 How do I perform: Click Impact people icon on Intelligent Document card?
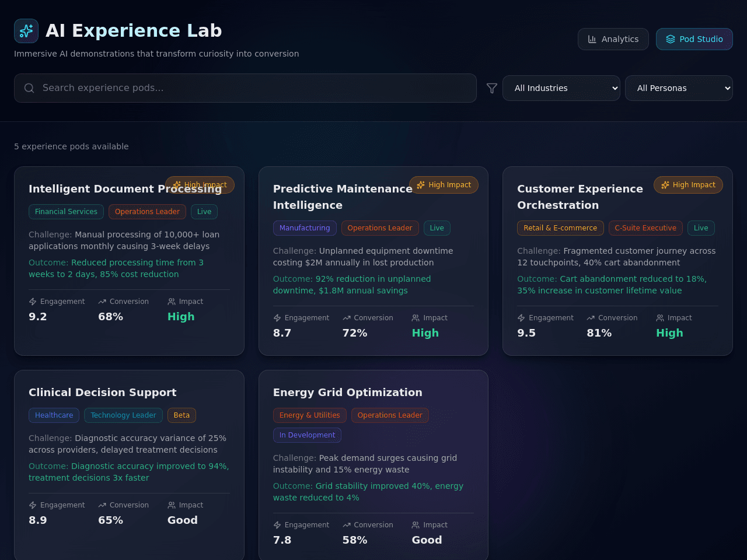172,302
